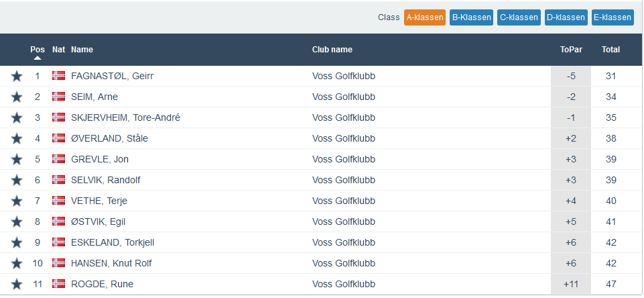
Task: View the E-klassen leaderboard
Action: [613, 17]
